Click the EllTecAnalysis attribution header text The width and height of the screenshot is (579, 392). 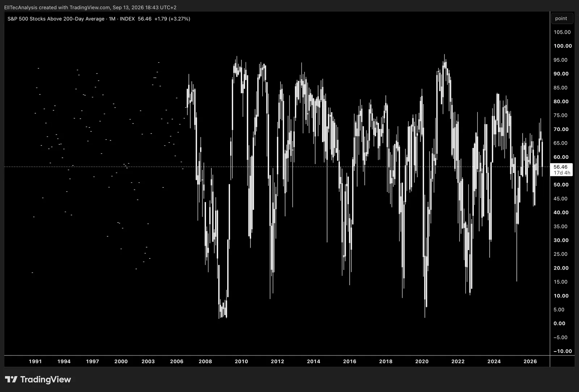(x=90, y=7)
